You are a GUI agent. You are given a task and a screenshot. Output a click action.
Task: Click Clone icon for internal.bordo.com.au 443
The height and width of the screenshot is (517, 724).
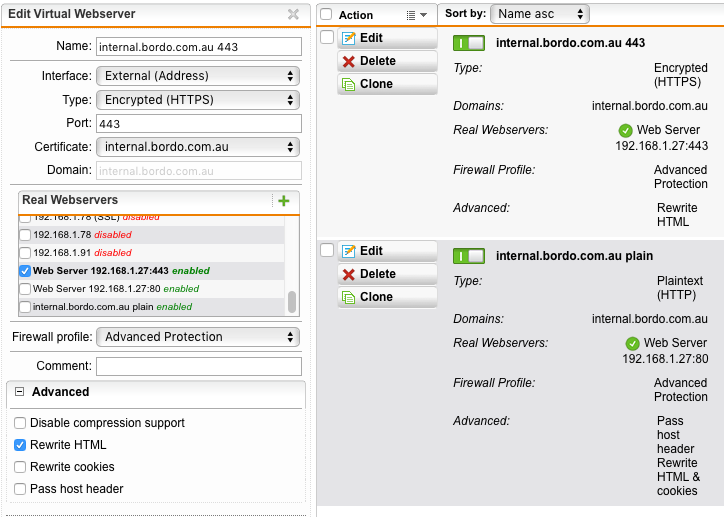(x=348, y=84)
